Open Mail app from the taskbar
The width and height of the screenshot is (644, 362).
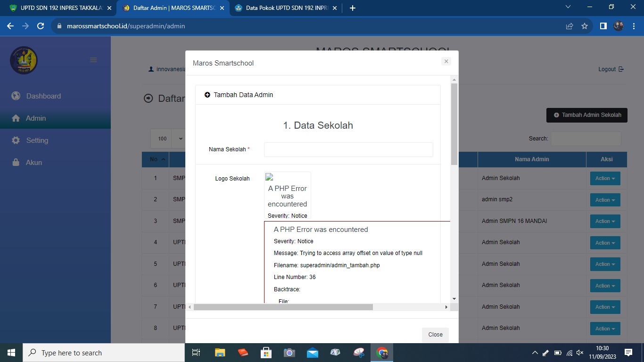(x=312, y=353)
